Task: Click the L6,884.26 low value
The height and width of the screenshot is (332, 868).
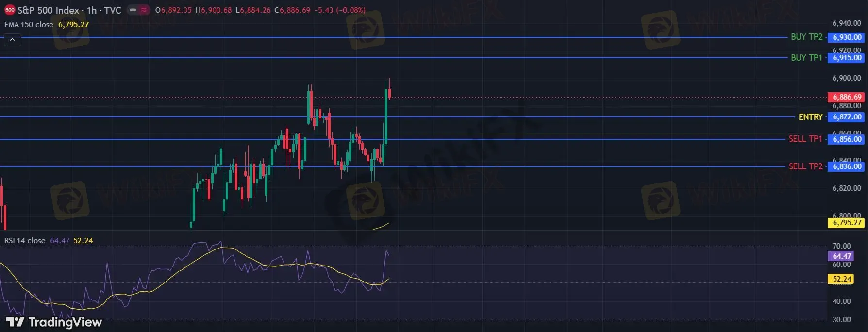Action: coord(253,10)
